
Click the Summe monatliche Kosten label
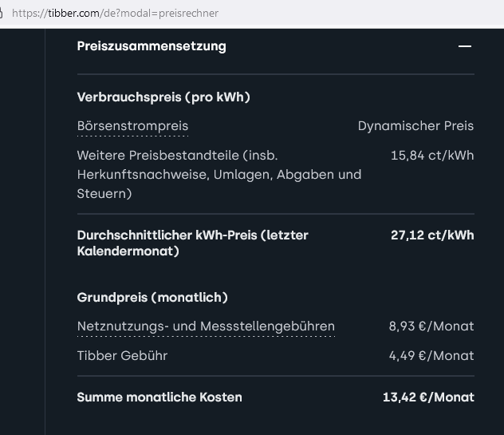coord(159,397)
